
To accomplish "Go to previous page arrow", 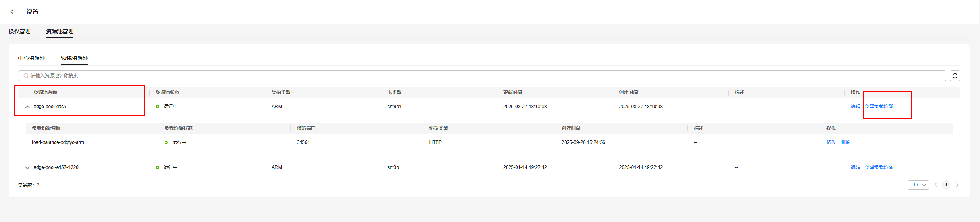I will point(935,185).
